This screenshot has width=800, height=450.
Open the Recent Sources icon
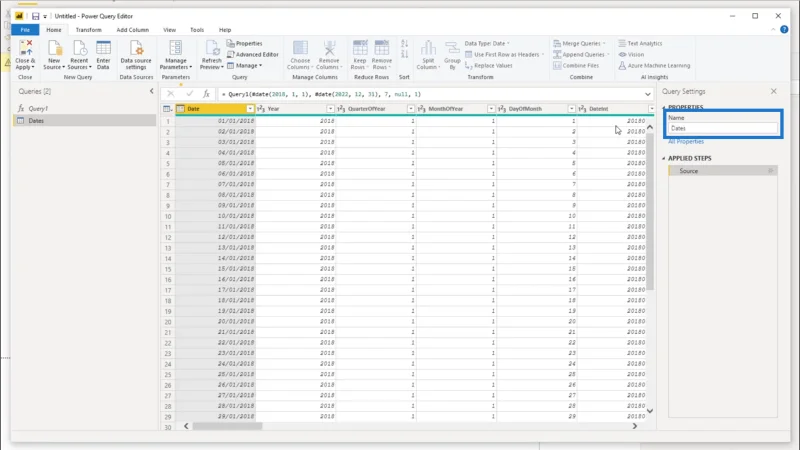(x=79, y=55)
